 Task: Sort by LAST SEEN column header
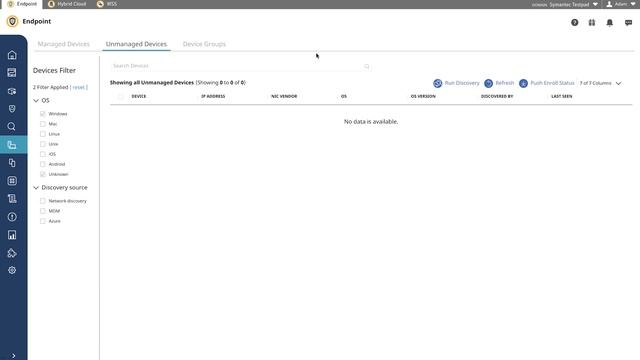[x=562, y=97]
